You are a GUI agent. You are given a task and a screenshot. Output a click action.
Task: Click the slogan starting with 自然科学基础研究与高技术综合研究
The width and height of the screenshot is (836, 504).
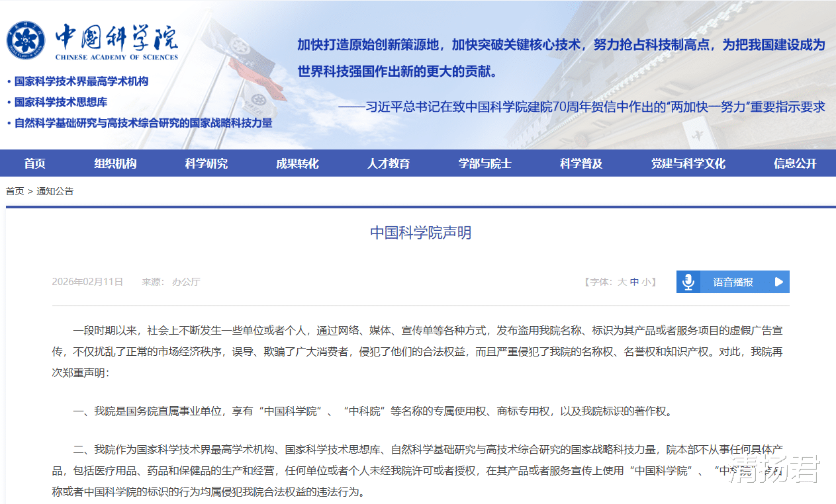pos(143,123)
